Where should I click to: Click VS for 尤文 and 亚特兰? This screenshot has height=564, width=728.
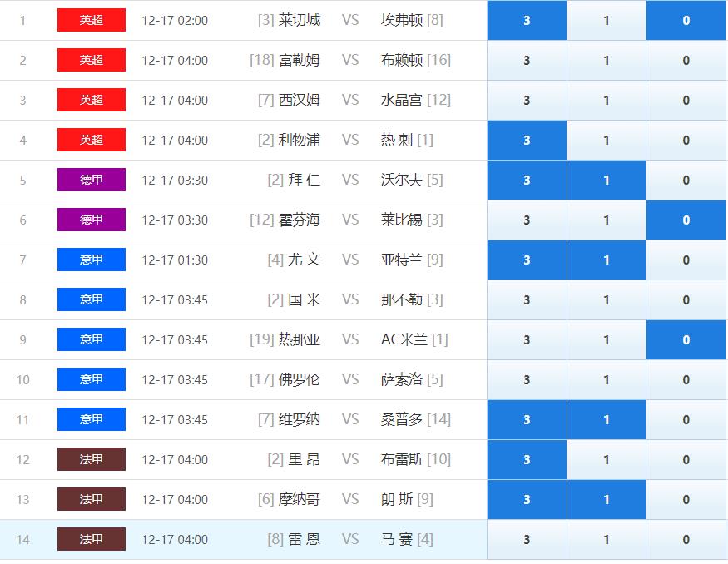pyautogui.click(x=350, y=260)
